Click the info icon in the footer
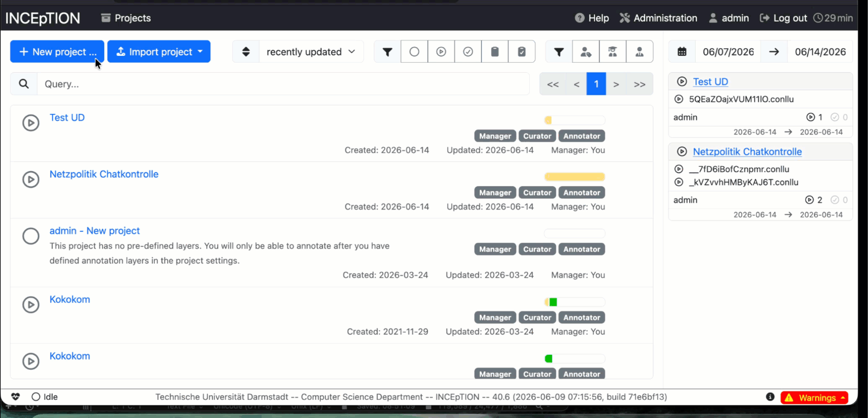868x418 pixels. point(770,397)
